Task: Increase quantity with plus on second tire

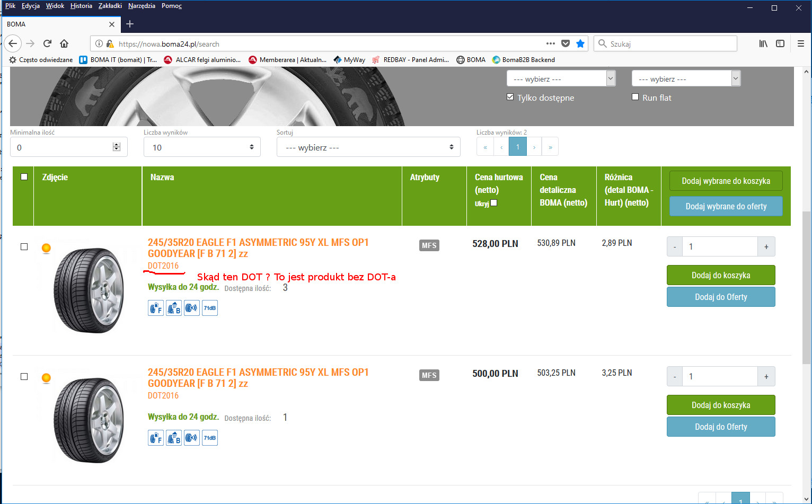Action: [x=766, y=377]
